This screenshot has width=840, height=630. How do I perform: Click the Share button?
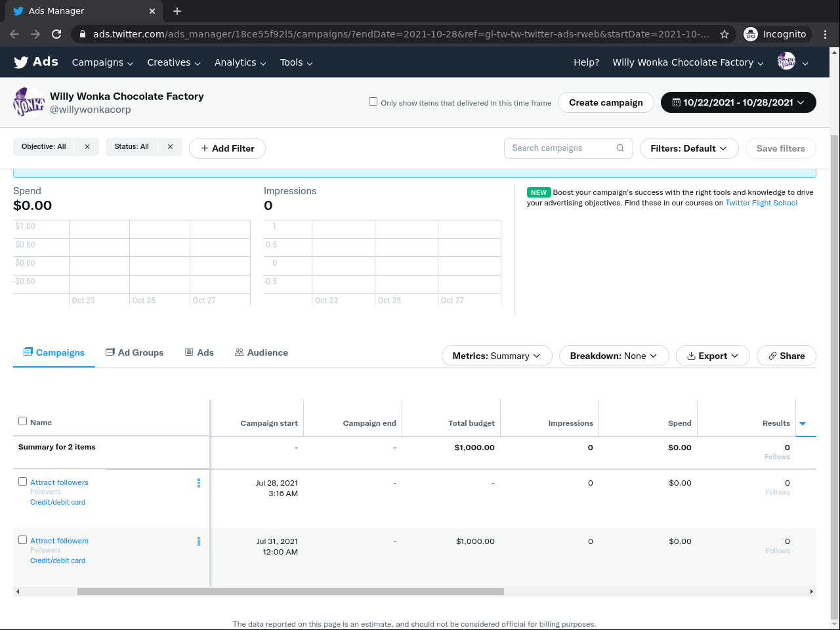786,356
